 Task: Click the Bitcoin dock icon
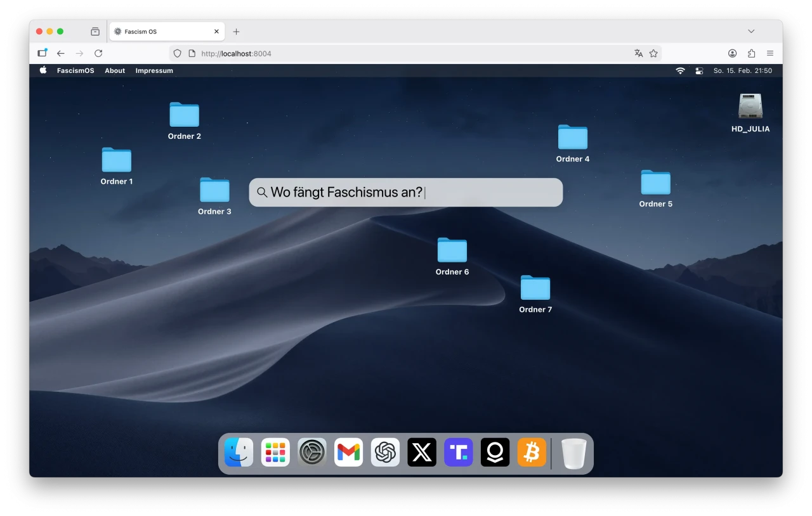(532, 453)
